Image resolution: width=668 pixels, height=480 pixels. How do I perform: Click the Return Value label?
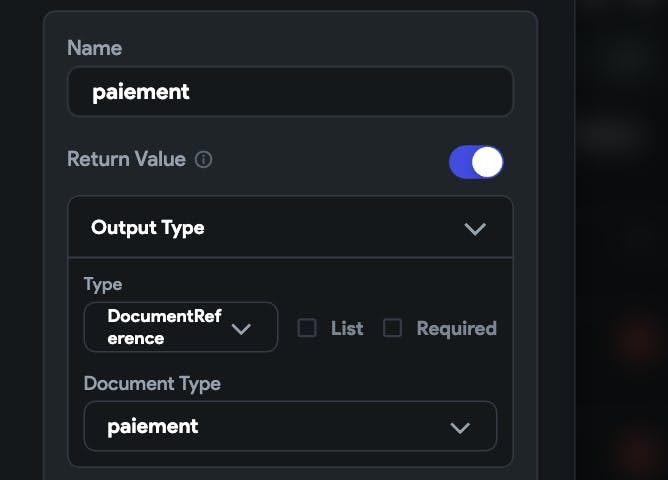127,159
